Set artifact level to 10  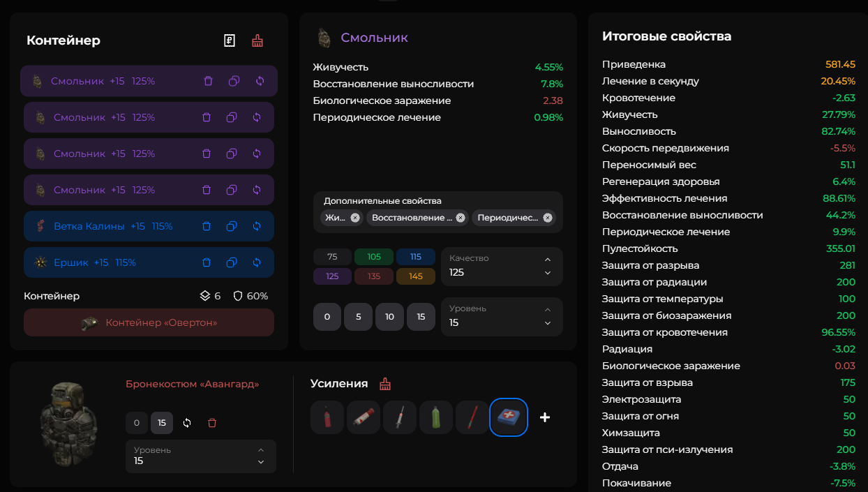tap(389, 317)
